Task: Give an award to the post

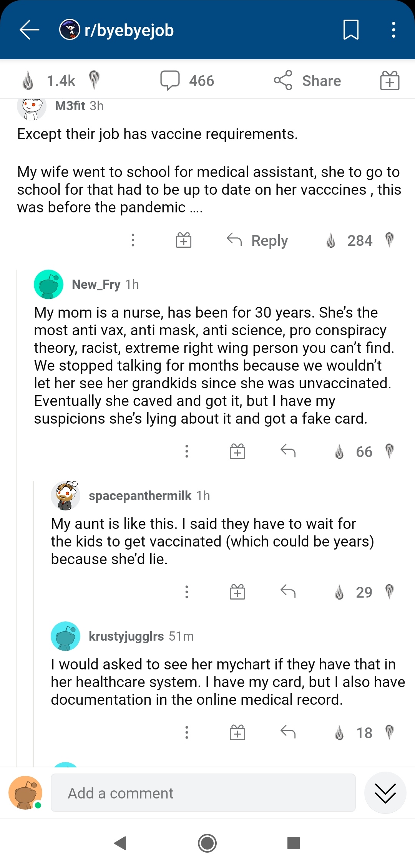Action: point(390,81)
